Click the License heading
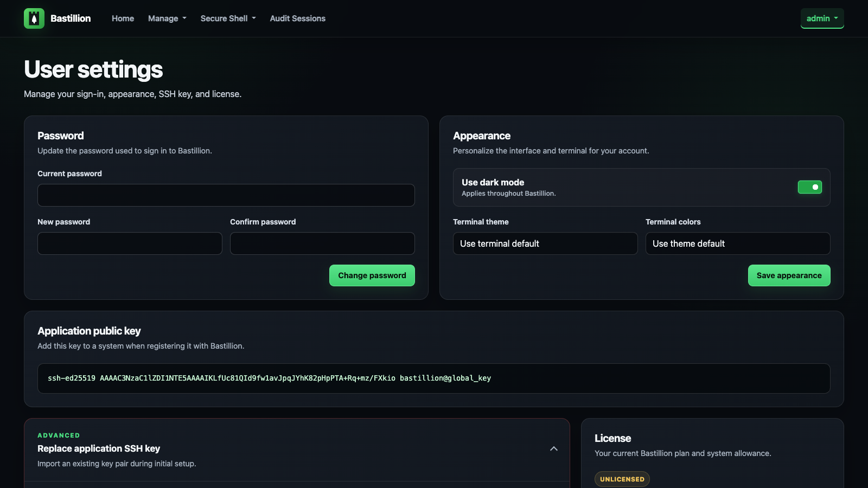Image resolution: width=868 pixels, height=488 pixels. pyautogui.click(x=612, y=438)
